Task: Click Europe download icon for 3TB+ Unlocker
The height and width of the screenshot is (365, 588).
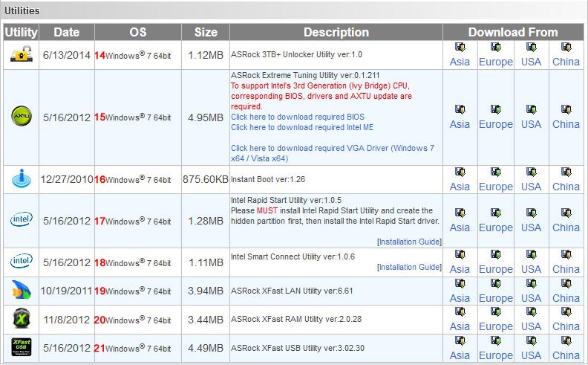Action: point(495,48)
